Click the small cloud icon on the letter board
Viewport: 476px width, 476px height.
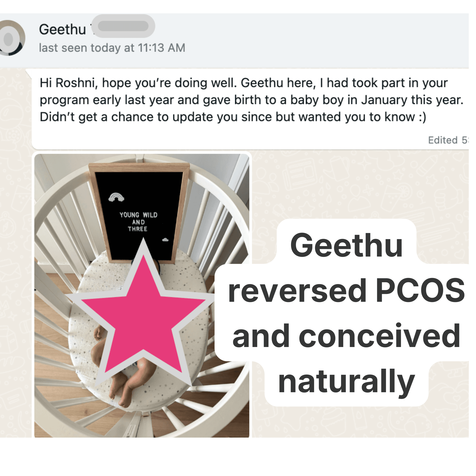pyautogui.click(x=165, y=240)
